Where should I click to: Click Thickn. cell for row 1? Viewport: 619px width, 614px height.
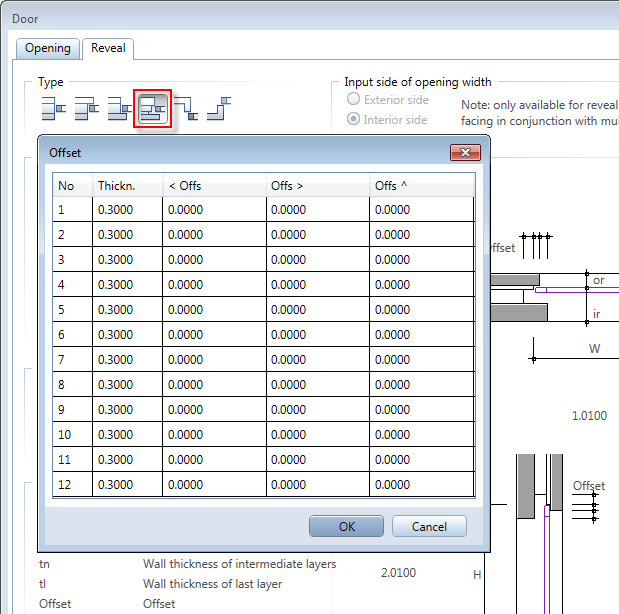[127, 210]
